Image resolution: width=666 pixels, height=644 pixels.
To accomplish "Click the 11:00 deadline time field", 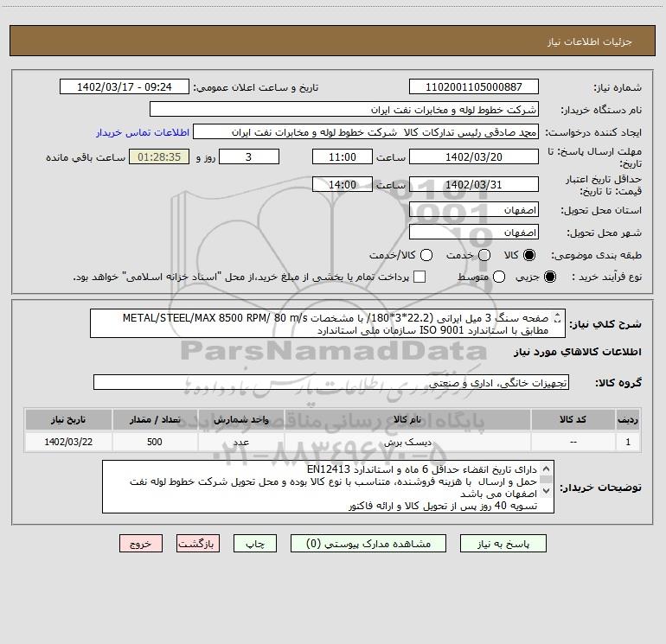I will (343, 156).
